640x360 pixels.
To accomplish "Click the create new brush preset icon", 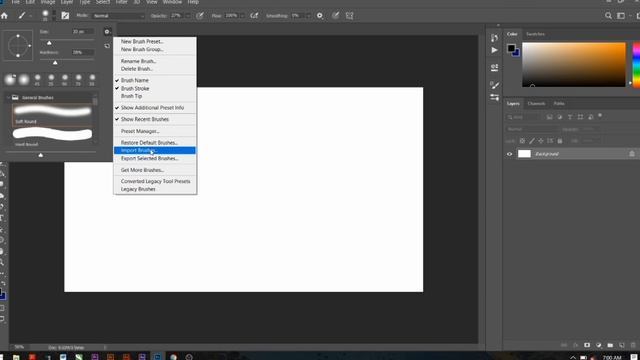I will tap(107, 46).
